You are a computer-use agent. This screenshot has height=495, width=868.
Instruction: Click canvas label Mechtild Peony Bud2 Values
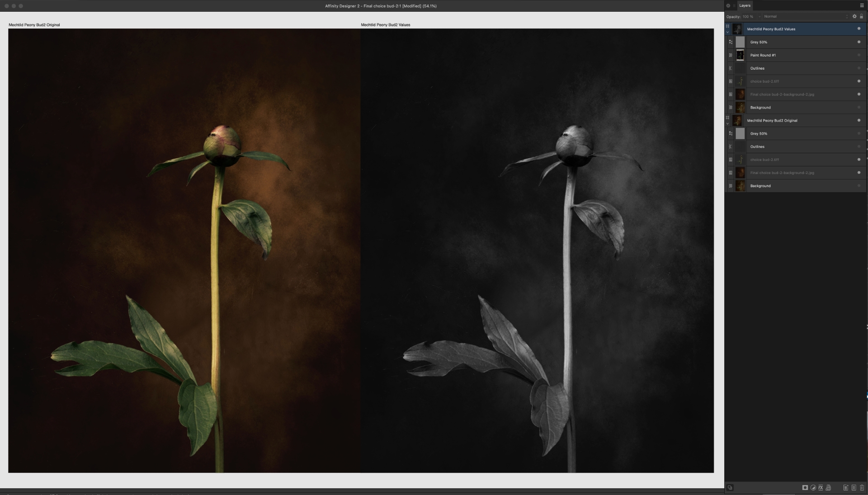point(386,25)
